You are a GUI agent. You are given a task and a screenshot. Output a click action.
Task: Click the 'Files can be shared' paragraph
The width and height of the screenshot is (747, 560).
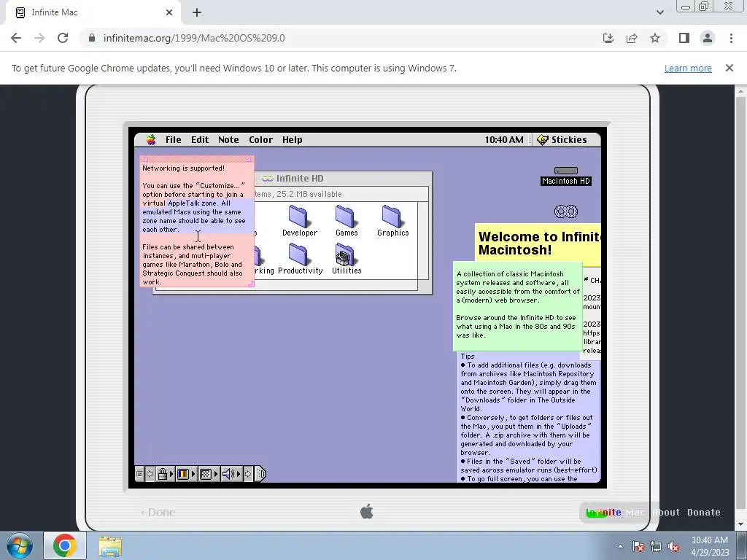(x=193, y=264)
